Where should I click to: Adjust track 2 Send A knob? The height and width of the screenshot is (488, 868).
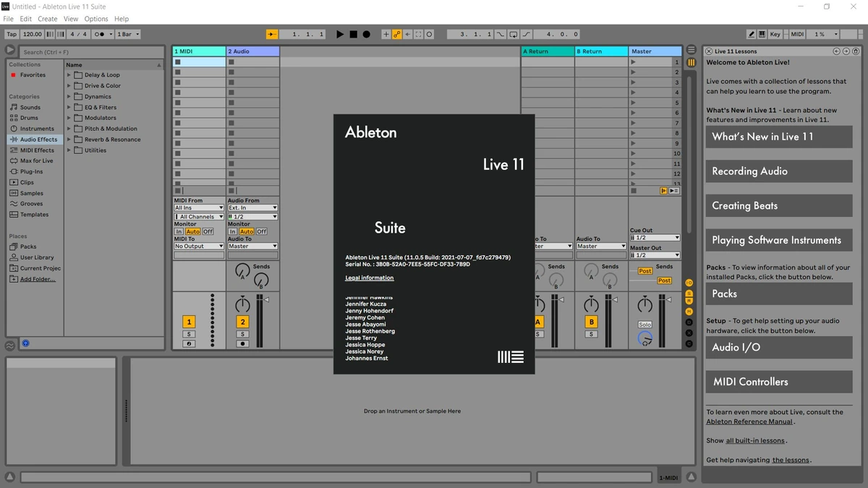[x=242, y=271]
